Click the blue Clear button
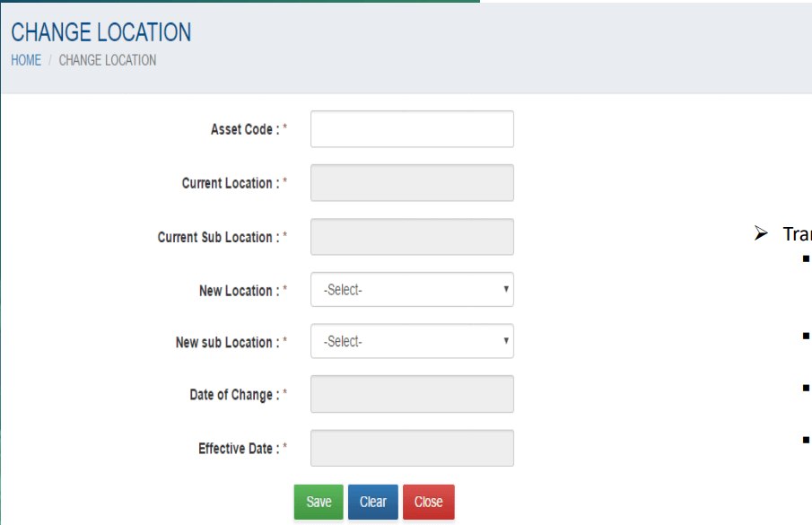Viewport: 812px width, 525px height. [373, 502]
